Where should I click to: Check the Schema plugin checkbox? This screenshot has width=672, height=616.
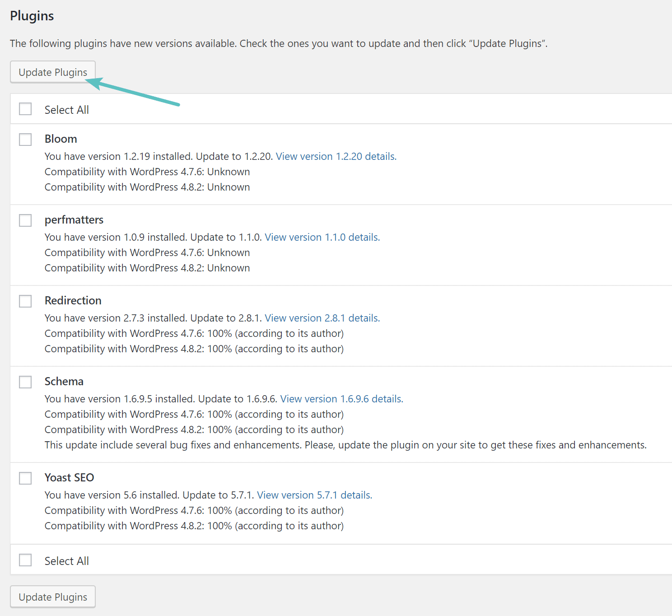point(25,382)
